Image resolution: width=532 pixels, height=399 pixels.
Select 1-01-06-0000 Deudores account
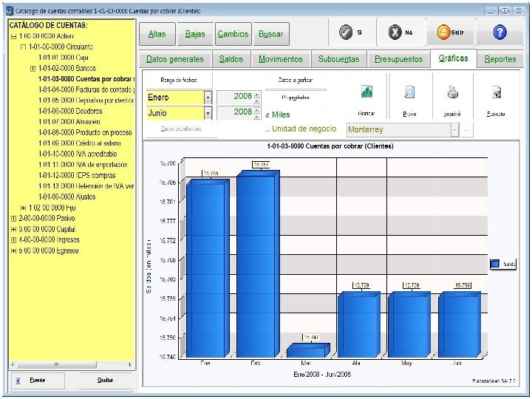(x=70, y=112)
